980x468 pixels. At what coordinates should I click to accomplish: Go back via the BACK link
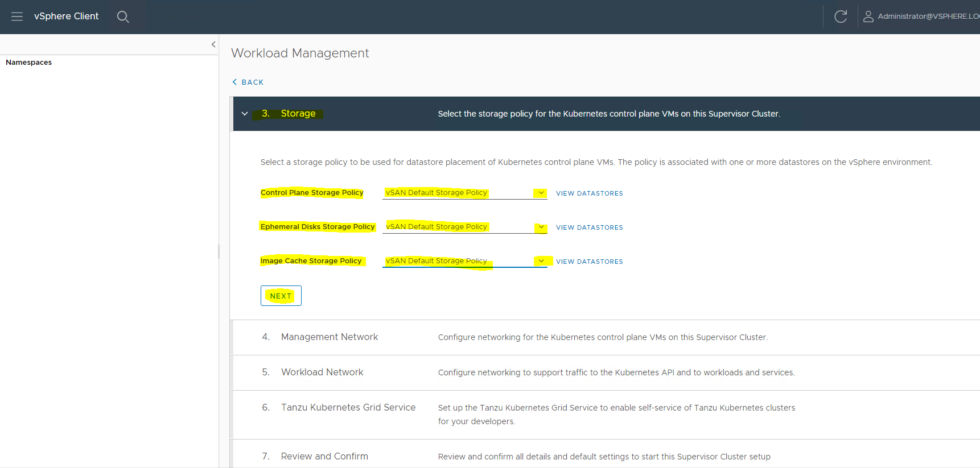click(248, 82)
